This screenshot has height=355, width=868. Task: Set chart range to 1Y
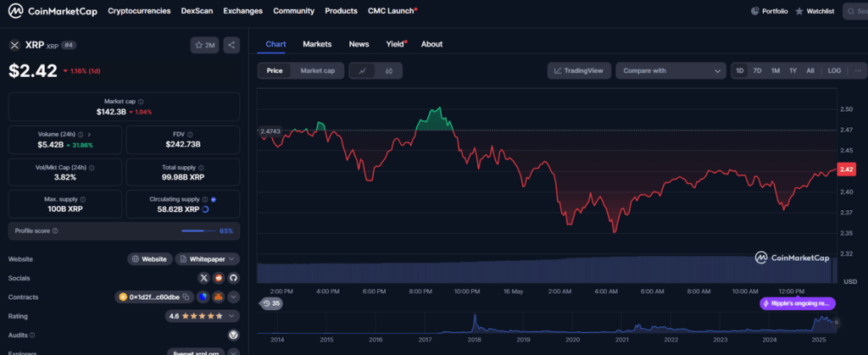[x=793, y=71]
